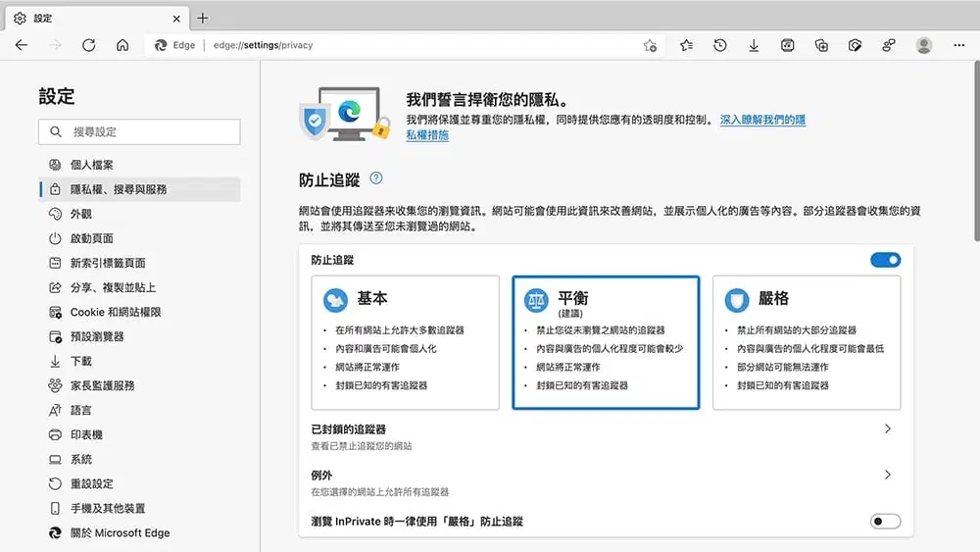Click the 下載 sidebar arrow icon
Viewport: 980px width, 552px height.
pyautogui.click(x=55, y=361)
